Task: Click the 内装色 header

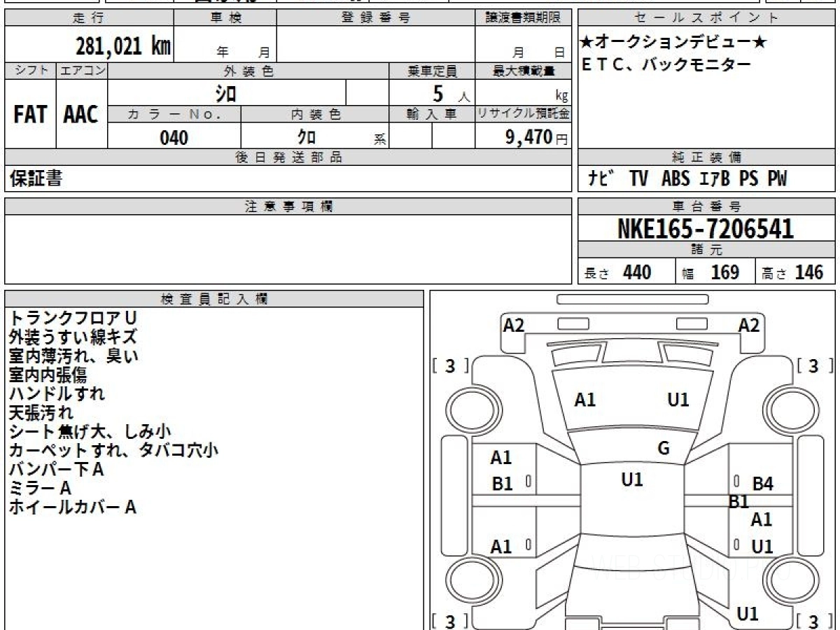Action: click(x=315, y=114)
